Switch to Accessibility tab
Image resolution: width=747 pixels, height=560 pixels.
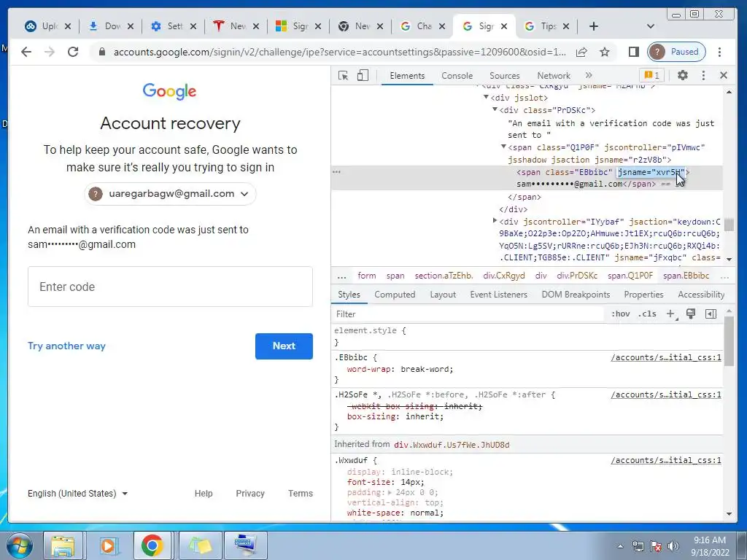(x=701, y=295)
